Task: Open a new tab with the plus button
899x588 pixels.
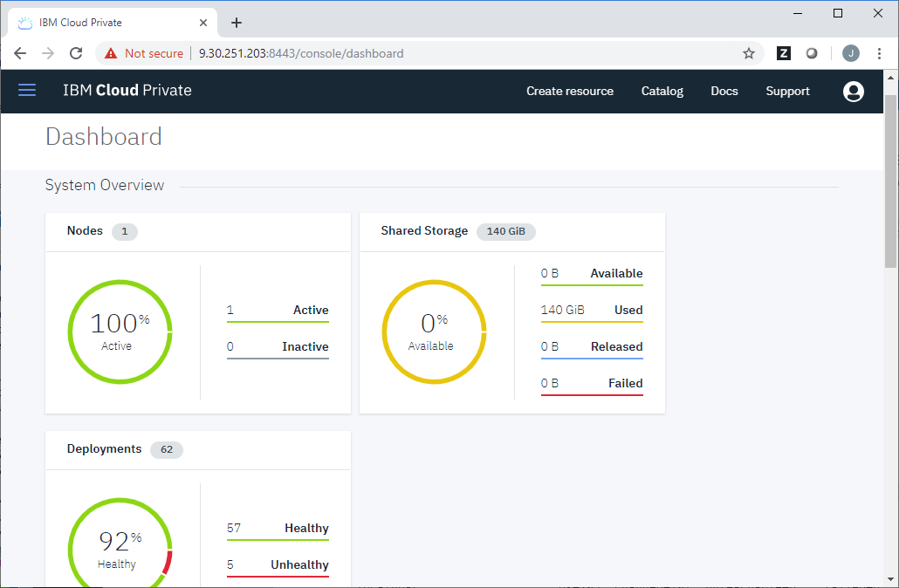Action: [x=236, y=22]
